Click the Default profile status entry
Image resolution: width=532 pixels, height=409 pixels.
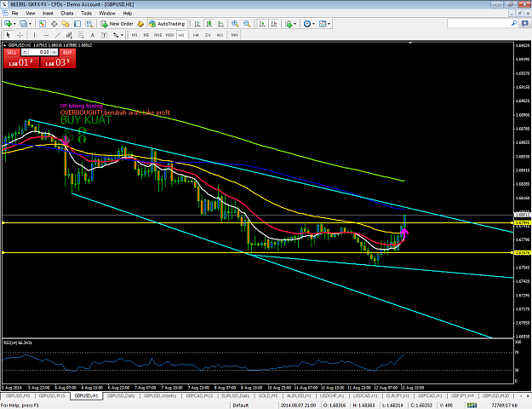point(241,406)
